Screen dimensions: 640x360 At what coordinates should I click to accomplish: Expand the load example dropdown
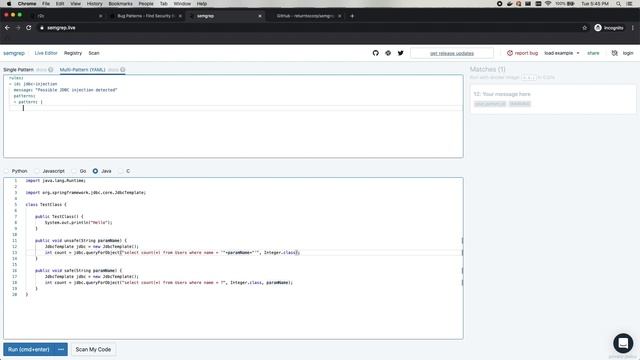[562, 53]
